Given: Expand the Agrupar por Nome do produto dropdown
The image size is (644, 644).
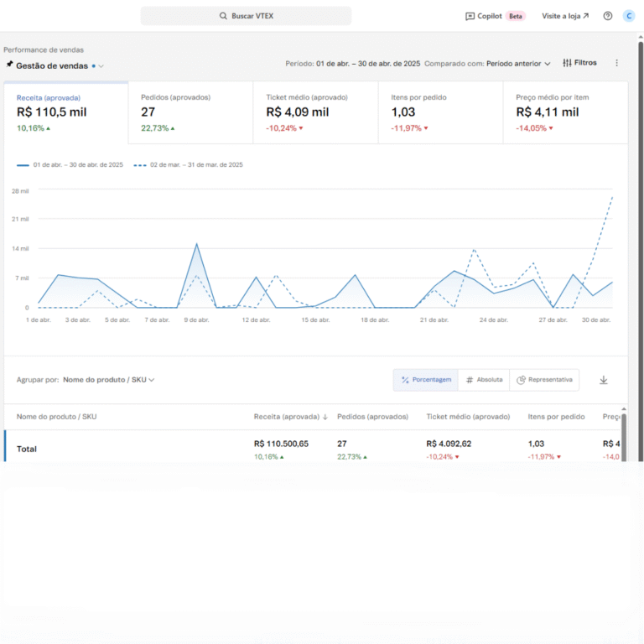Looking at the screenshot, I should tap(109, 380).
